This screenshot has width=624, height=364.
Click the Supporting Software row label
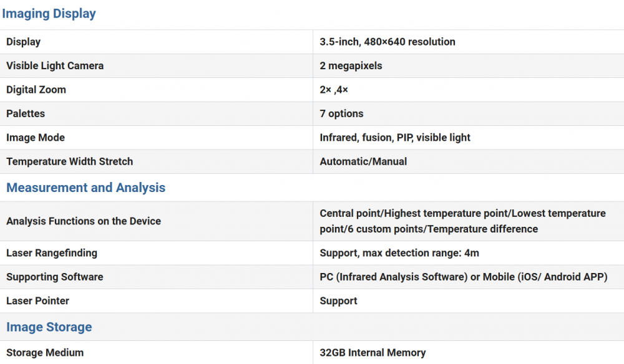[x=55, y=277]
